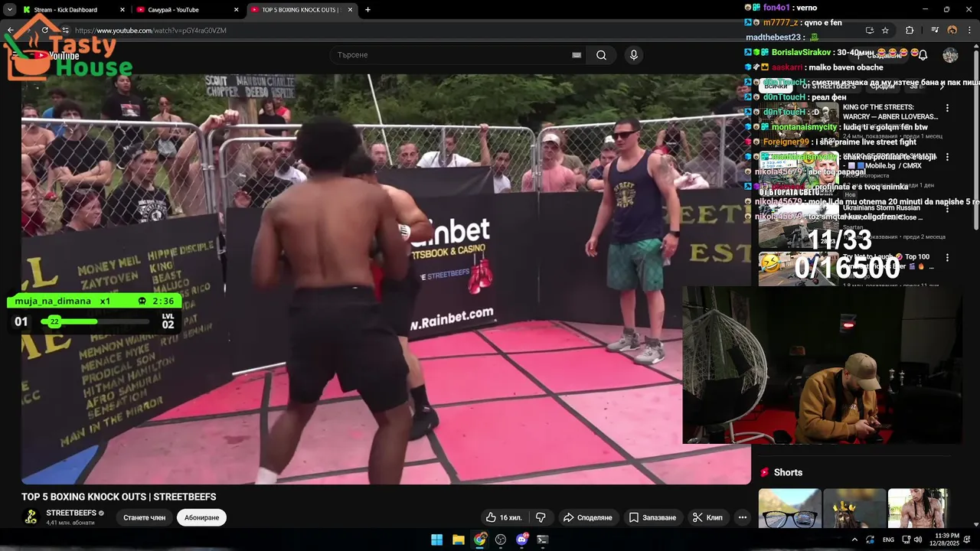Open the third Shorts thumbnail
Screen dimensions: 980x551
pyautogui.click(x=918, y=508)
